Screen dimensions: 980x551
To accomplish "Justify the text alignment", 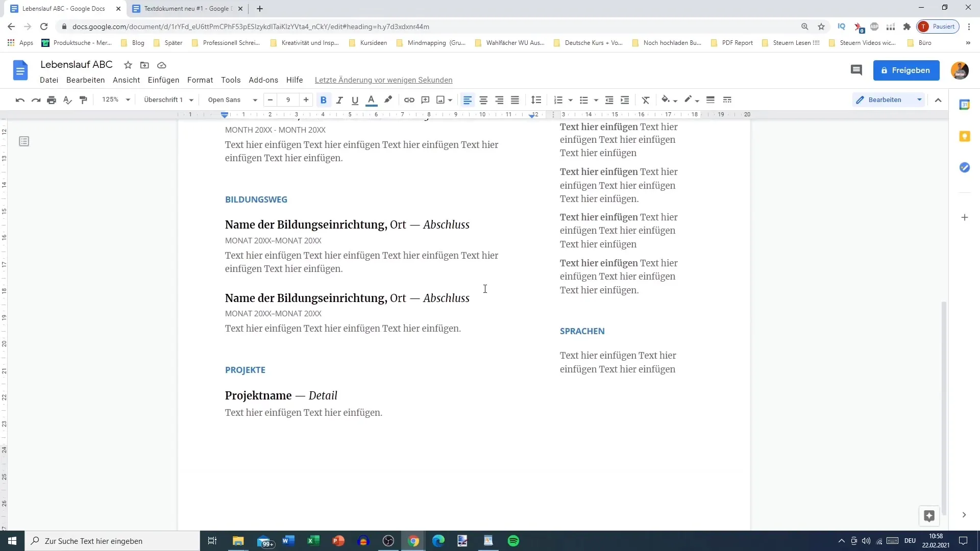I will point(515,100).
